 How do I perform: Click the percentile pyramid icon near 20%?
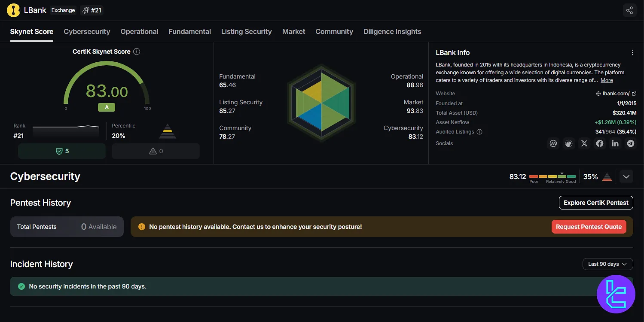tap(168, 131)
